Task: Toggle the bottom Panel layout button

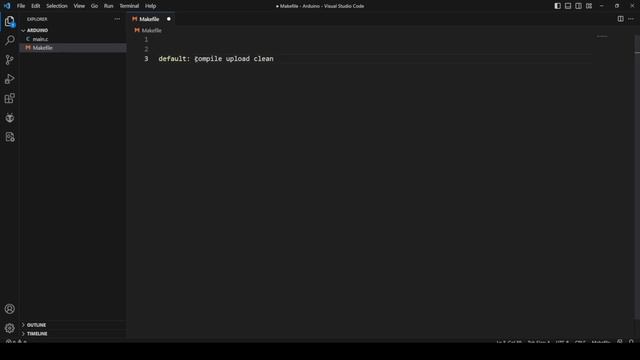Action: pos(568,6)
